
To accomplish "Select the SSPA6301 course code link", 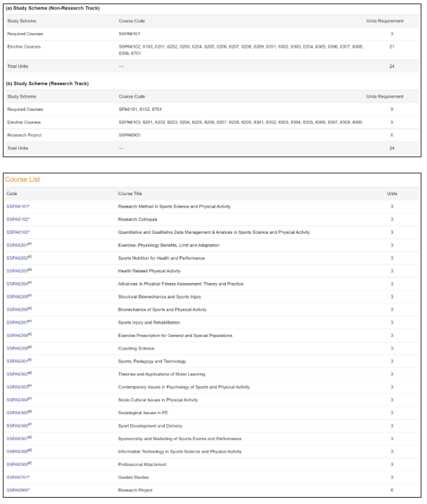I will 18,361.
